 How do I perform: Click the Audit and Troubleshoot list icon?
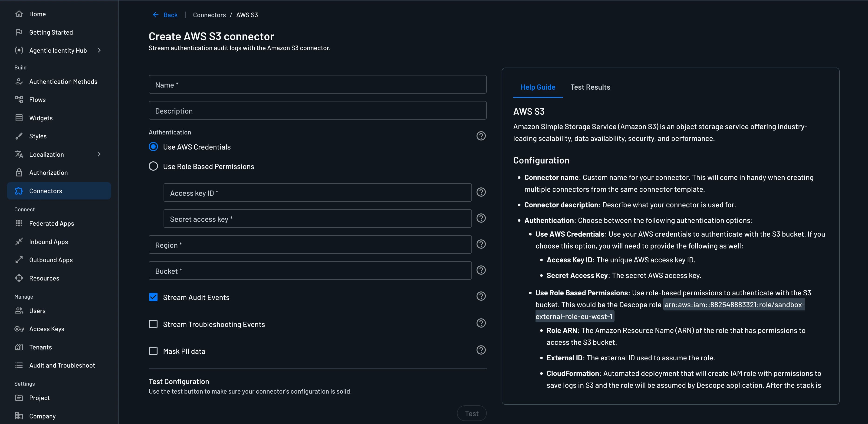[x=19, y=365]
